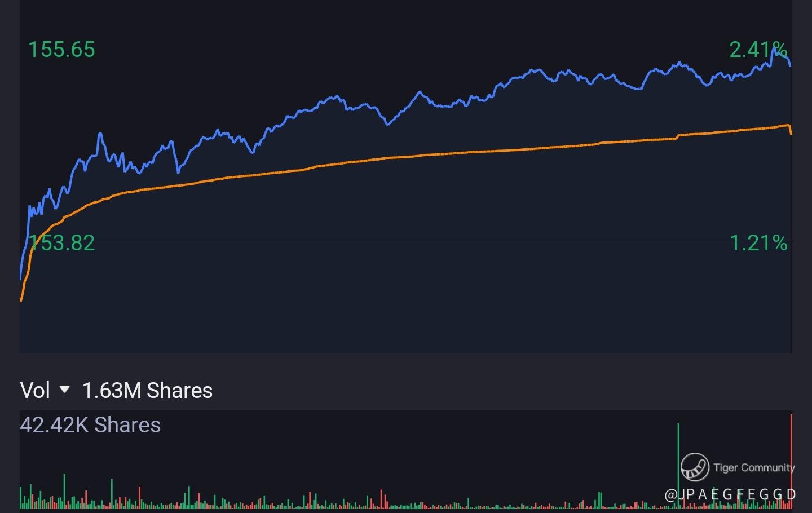This screenshot has width=812, height=513.
Task: Select the 2.41% percentage change label
Action: 758,50
